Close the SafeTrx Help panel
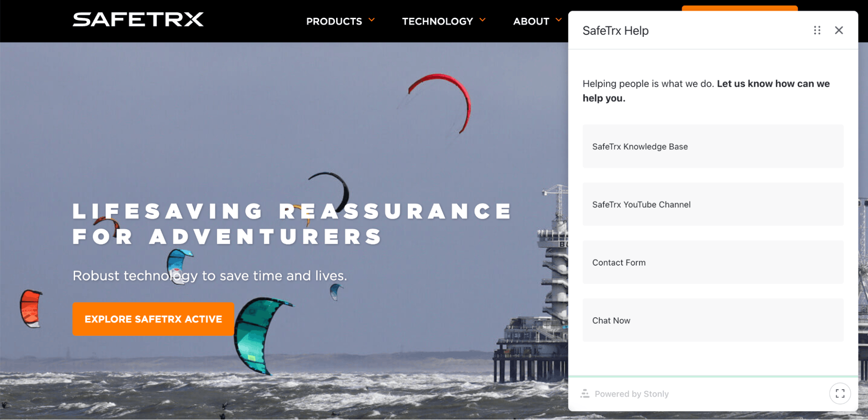868x420 pixels. pyautogui.click(x=838, y=30)
